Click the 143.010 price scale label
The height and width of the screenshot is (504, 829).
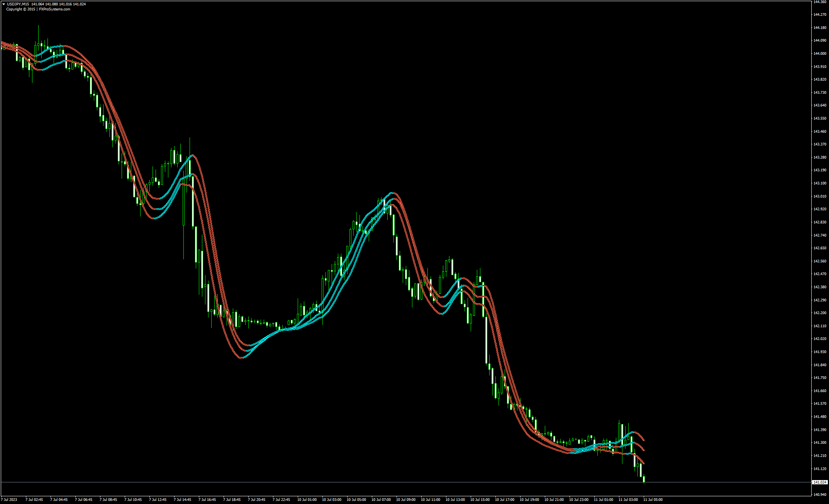[820, 196]
